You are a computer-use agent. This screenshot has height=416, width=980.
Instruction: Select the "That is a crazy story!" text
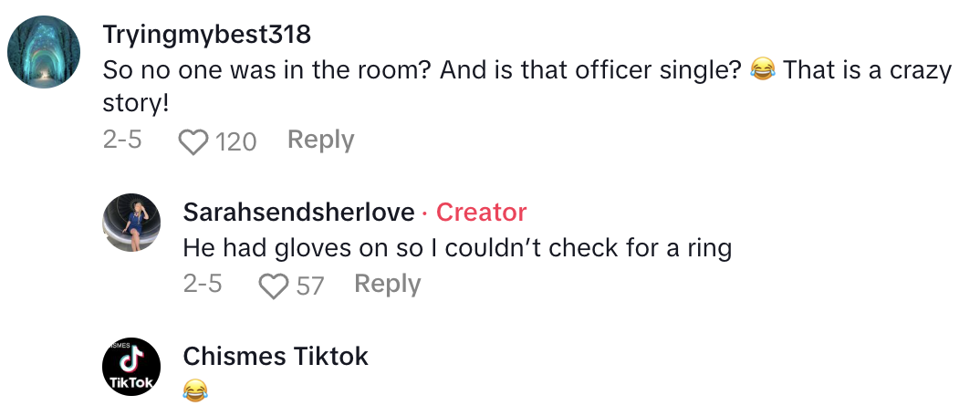pos(867,70)
